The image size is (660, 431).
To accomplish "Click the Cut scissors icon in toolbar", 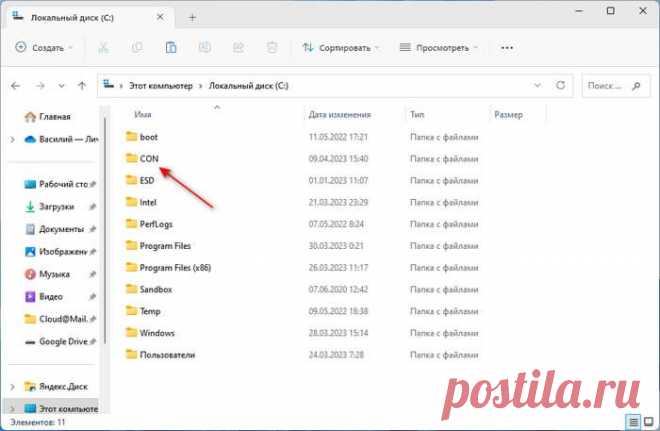I will pos(103,48).
